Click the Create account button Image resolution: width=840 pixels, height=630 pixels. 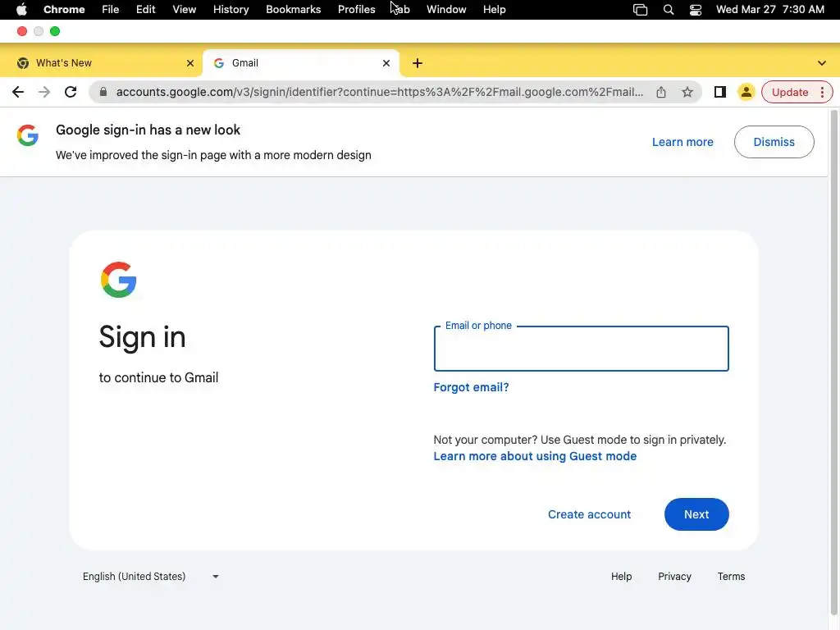(x=589, y=514)
